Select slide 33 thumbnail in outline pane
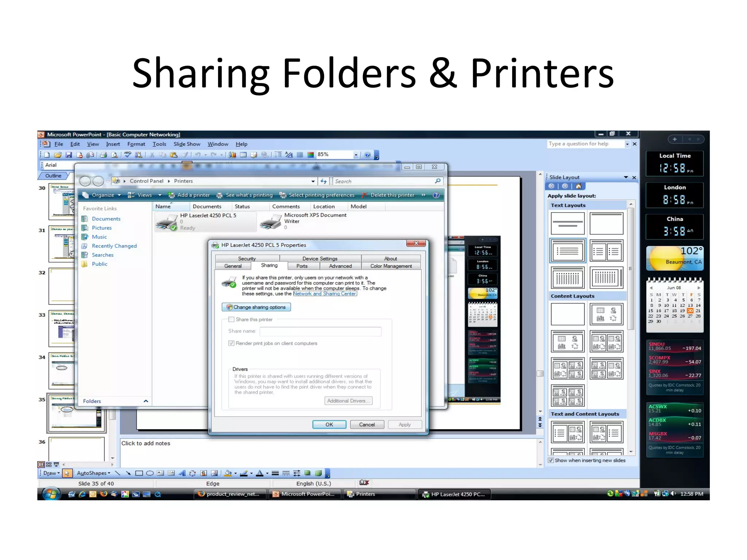This screenshot has width=747, height=560. (62, 329)
